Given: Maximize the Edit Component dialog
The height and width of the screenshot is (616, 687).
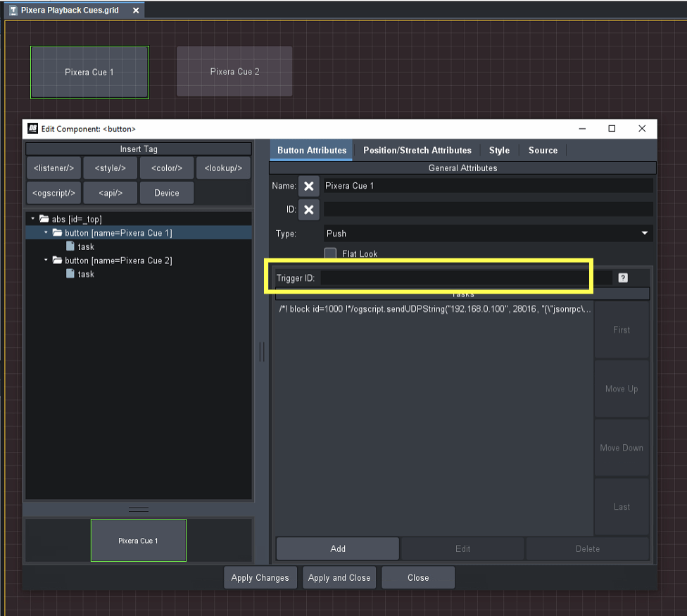Looking at the screenshot, I should (x=612, y=128).
